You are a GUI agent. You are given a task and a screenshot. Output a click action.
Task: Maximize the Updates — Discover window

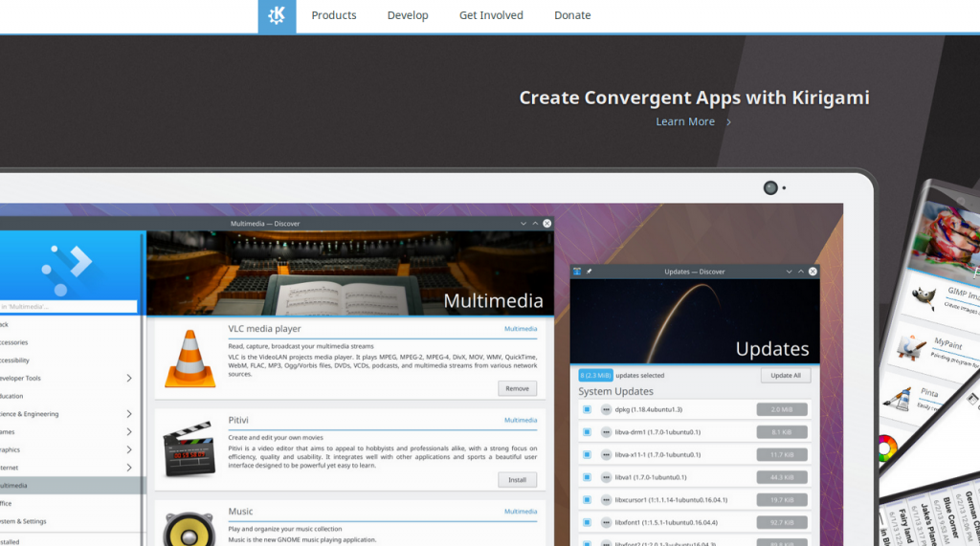[x=801, y=272]
